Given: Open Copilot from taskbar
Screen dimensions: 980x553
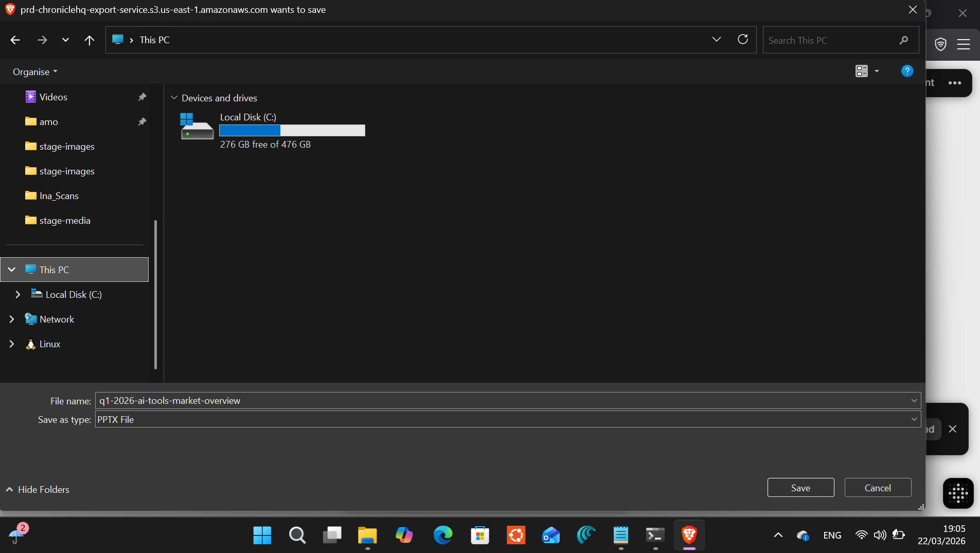Looking at the screenshot, I should click(x=404, y=536).
